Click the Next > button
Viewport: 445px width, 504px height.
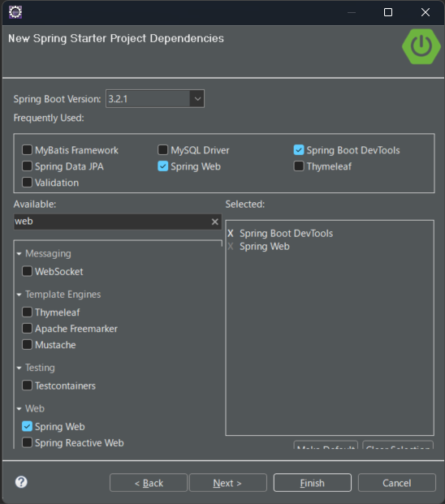click(x=228, y=483)
